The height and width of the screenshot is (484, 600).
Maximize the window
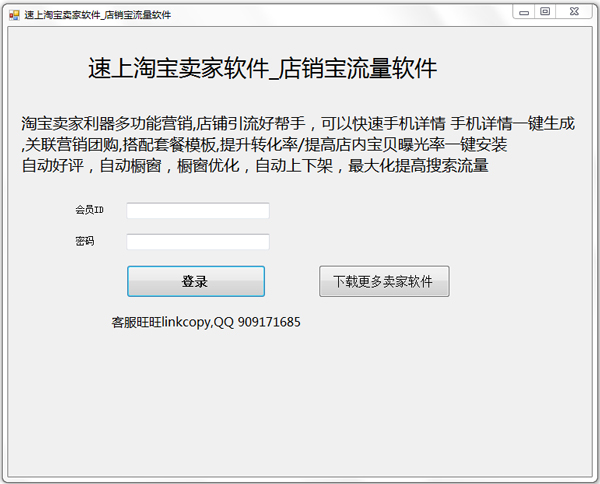coord(545,12)
